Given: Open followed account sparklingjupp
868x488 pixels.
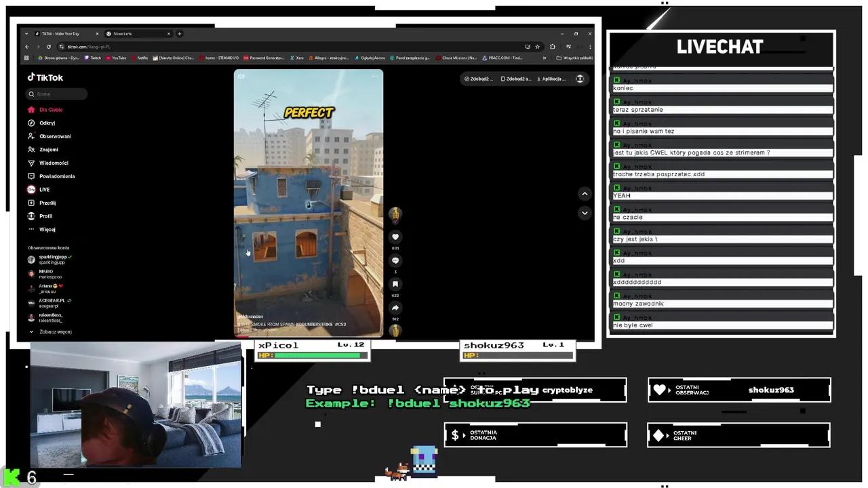Looking at the screenshot, I should [50, 260].
